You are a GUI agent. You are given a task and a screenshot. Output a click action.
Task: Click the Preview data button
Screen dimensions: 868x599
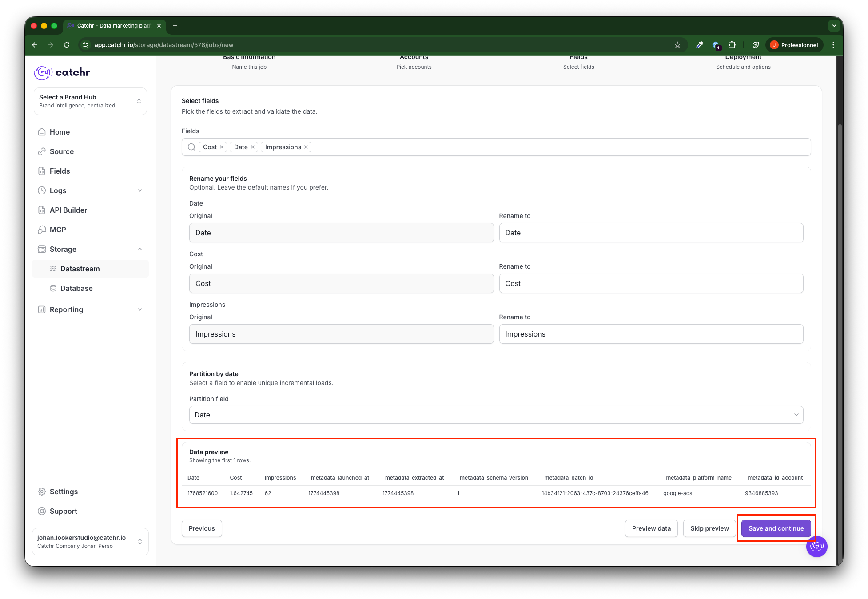(651, 528)
